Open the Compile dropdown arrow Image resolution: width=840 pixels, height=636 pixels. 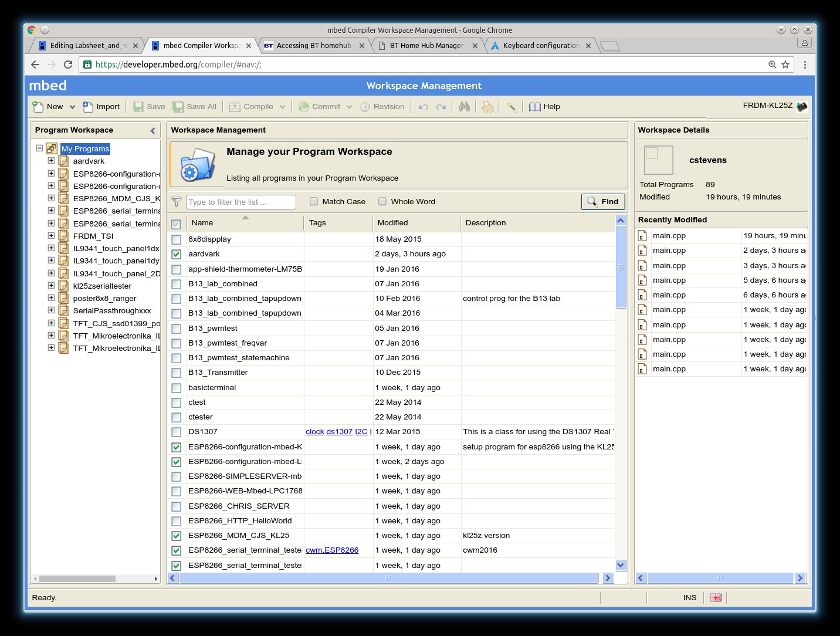point(282,107)
